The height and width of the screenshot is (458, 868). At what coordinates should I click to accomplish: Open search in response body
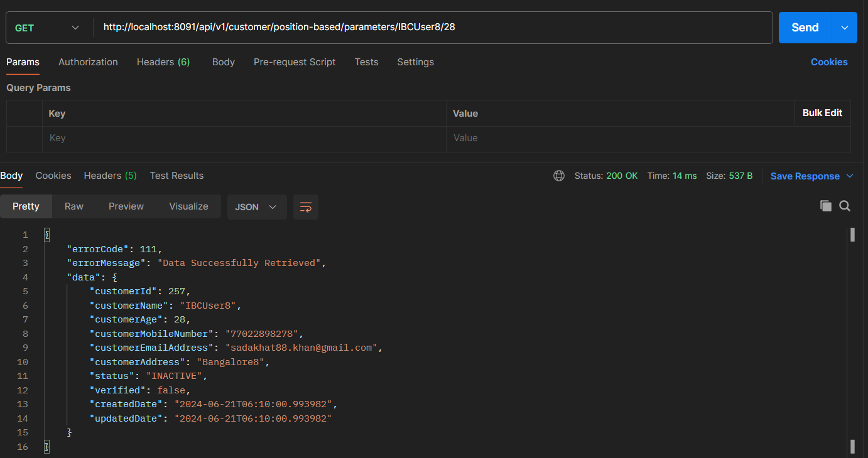[x=845, y=206]
